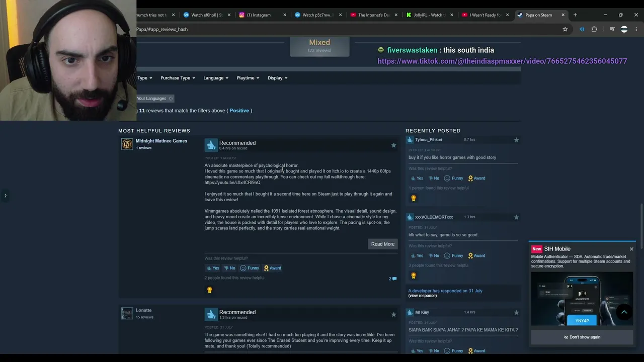Open the TikTok link in chat overlay
The image size is (644, 362).
(502, 61)
